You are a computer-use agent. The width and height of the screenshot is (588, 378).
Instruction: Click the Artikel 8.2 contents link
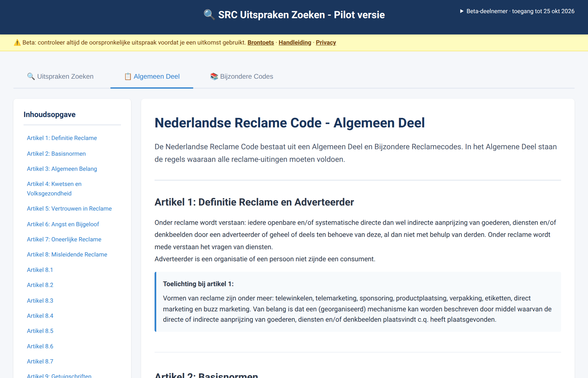40,285
